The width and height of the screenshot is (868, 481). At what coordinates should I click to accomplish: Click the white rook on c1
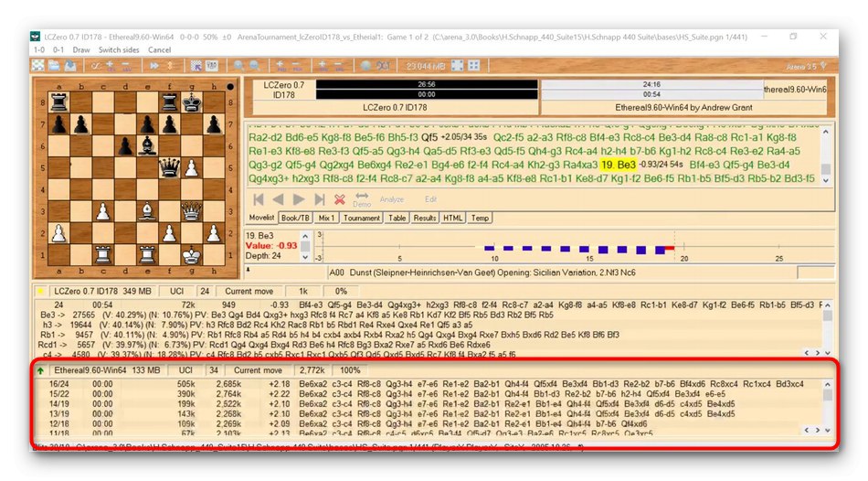(103, 255)
